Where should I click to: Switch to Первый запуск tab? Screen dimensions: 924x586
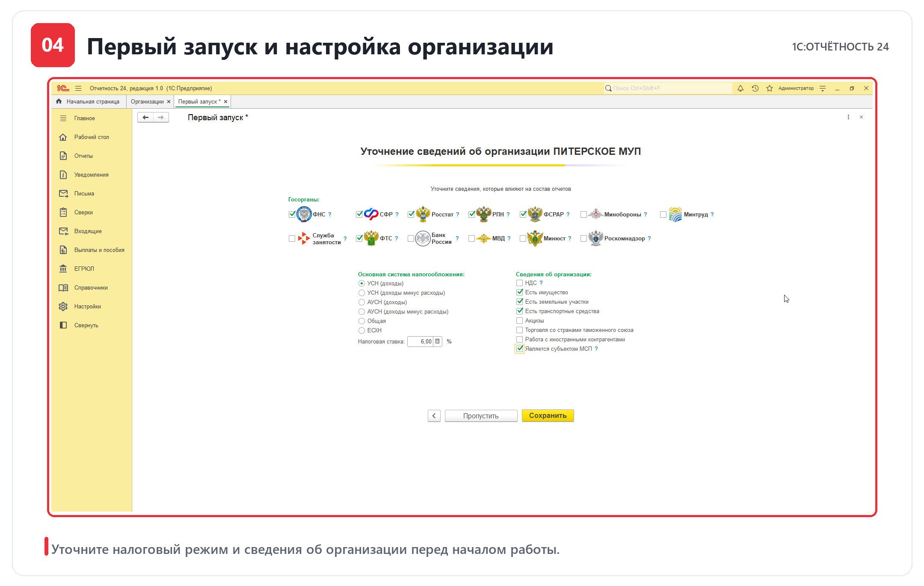(199, 101)
